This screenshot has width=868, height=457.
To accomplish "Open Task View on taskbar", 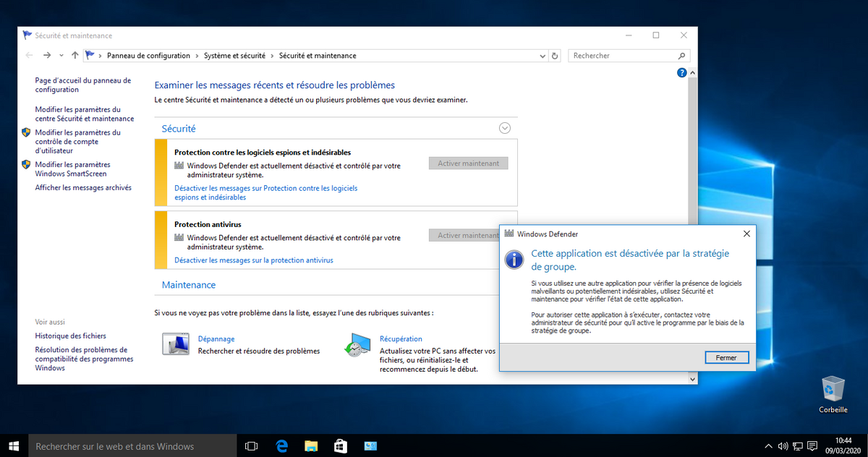I will 252,446.
